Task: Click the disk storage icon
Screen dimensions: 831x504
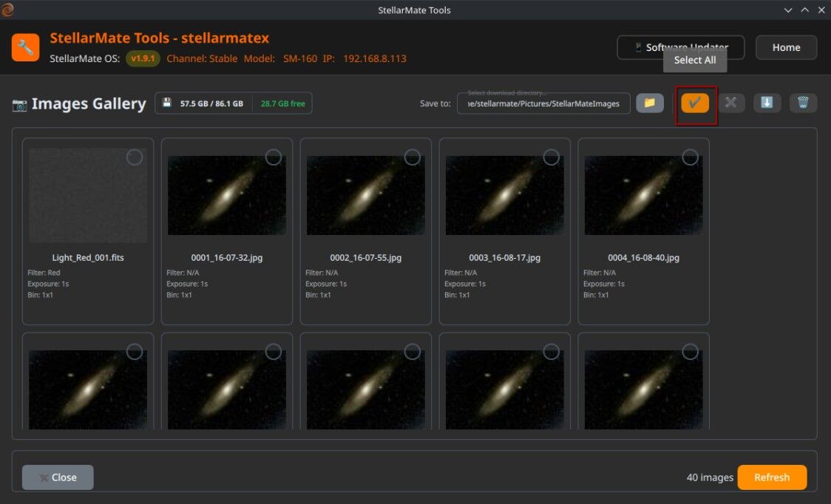Action: pyautogui.click(x=167, y=103)
